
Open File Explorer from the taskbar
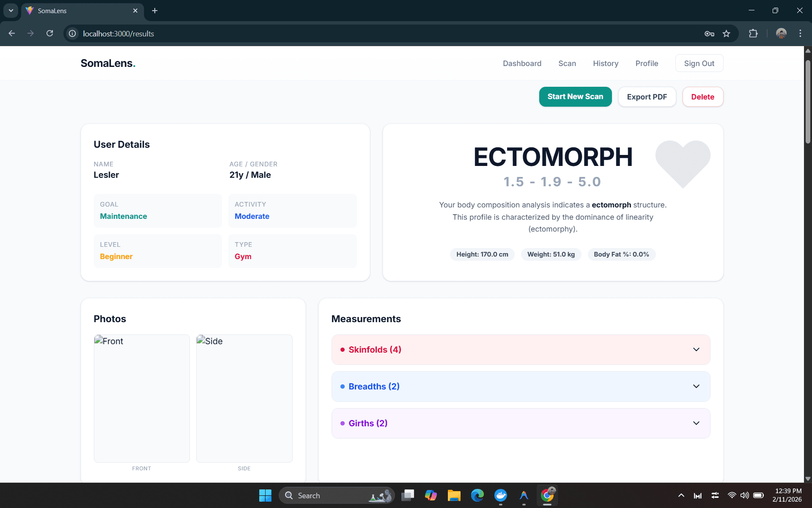click(454, 495)
